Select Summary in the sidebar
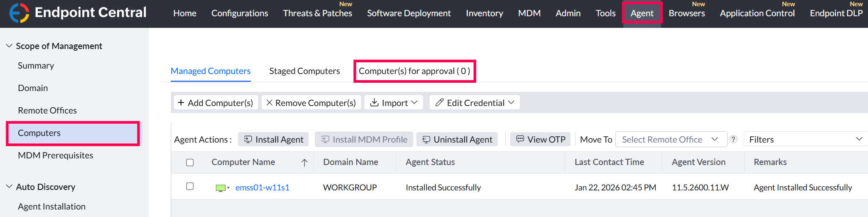 coord(36,66)
